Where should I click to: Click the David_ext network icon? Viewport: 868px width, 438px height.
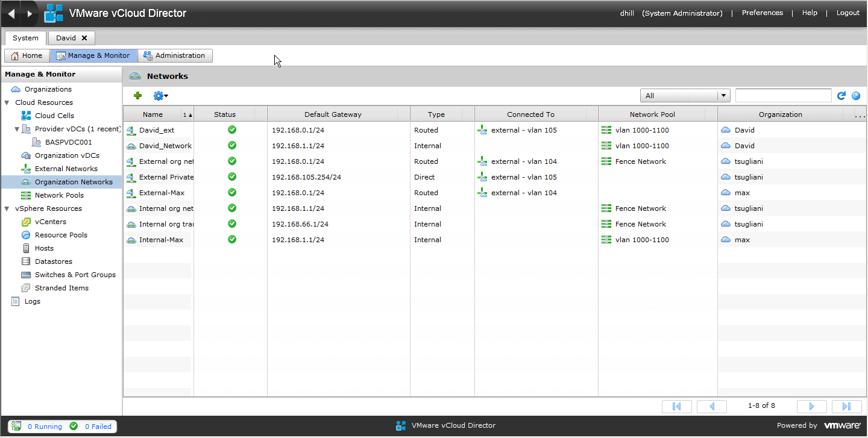click(x=131, y=130)
